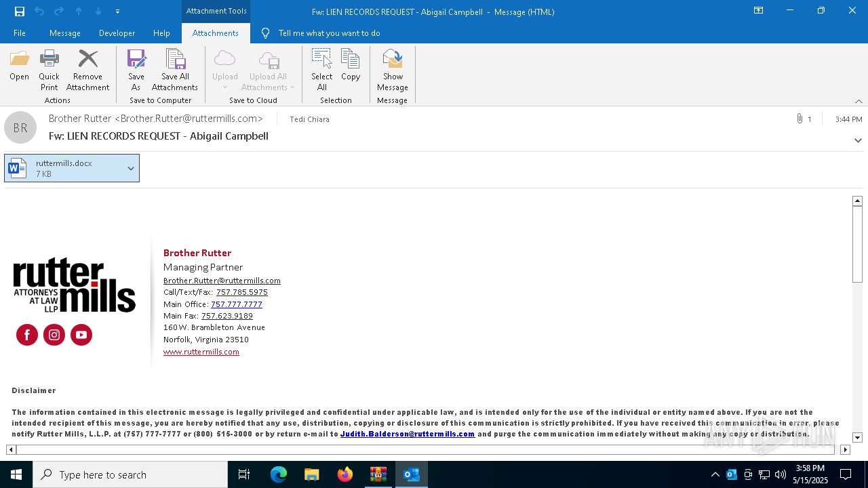This screenshot has height=488, width=868.
Task: Click Upload All Attachments button
Action: [x=268, y=70]
